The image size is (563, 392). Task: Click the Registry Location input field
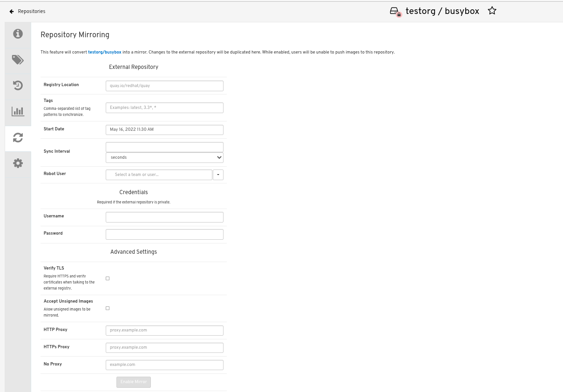(x=164, y=86)
